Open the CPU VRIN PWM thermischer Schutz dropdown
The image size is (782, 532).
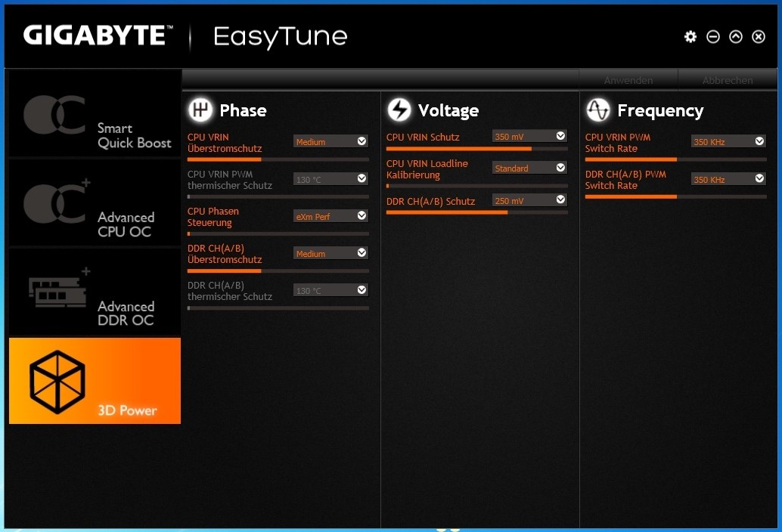(330, 179)
